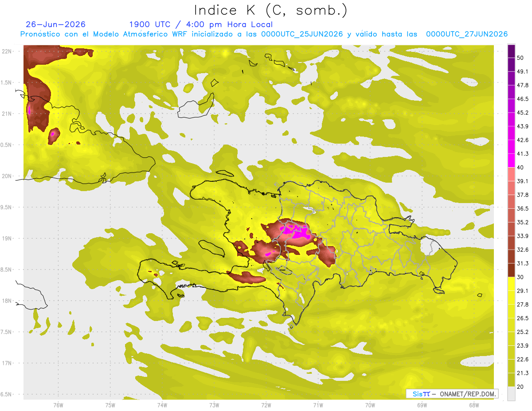Click the latitude axis label '17N'
The width and height of the screenshot is (532, 411).
(7, 363)
